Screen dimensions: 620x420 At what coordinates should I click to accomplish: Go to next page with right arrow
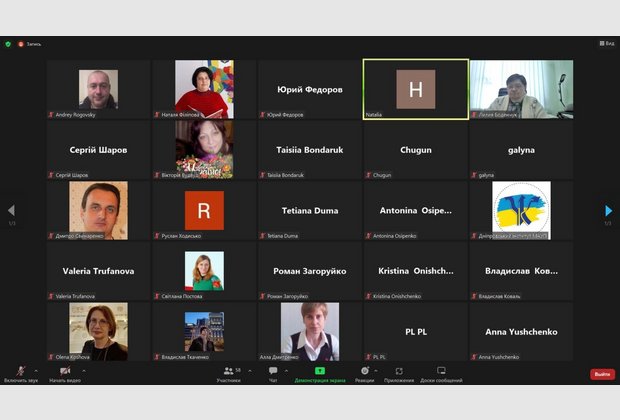[609, 210]
